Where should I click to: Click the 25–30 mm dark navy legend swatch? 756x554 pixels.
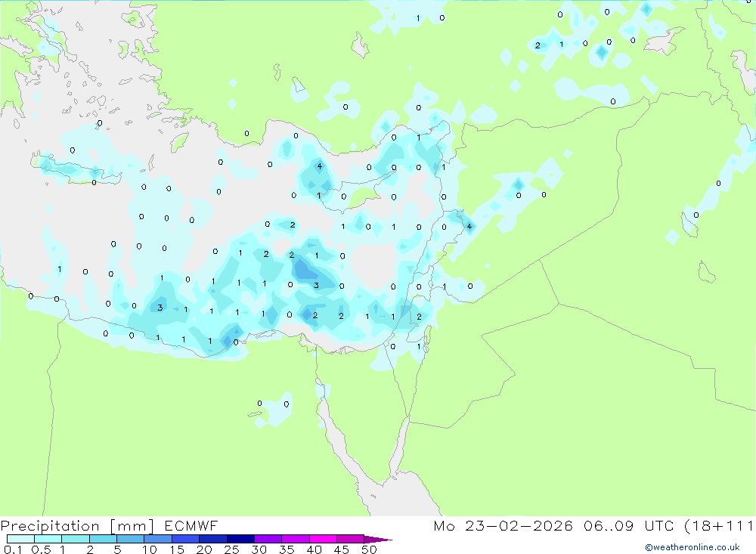[240, 539]
